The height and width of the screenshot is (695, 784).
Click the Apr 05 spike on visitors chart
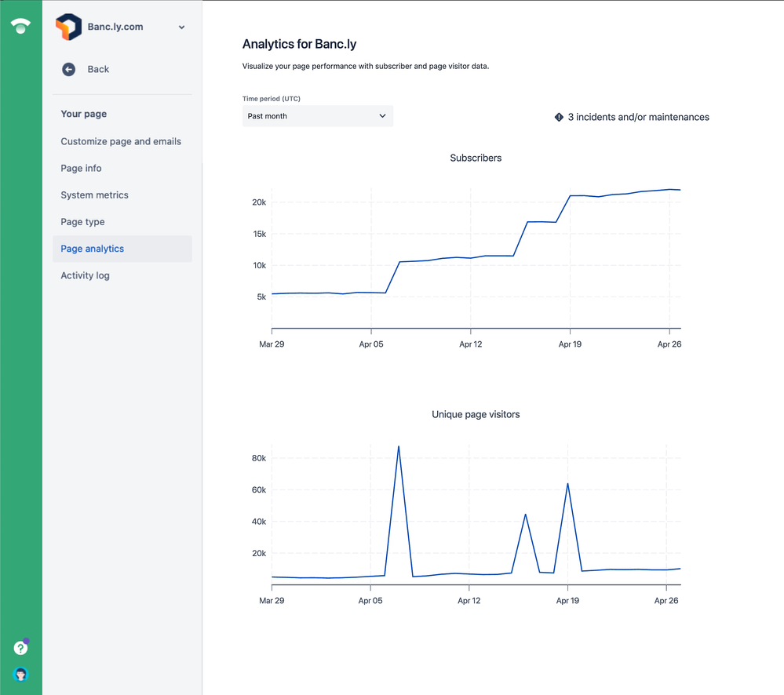pyautogui.click(x=399, y=446)
